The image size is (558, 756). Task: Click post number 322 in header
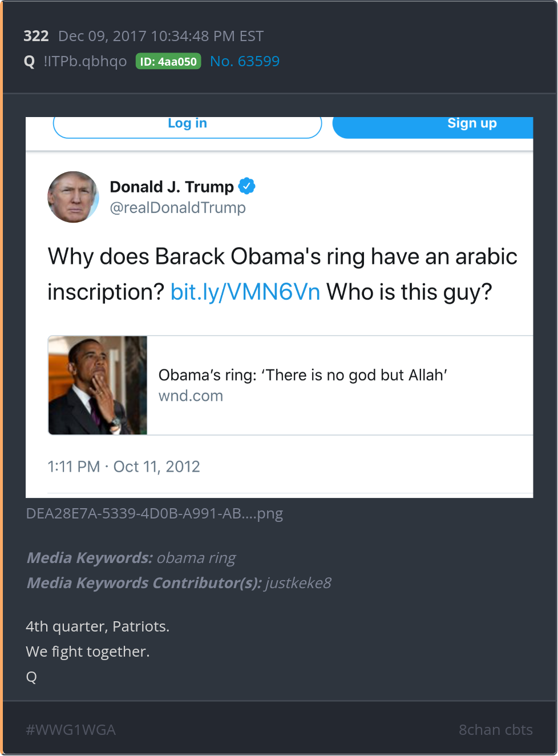[36, 36]
